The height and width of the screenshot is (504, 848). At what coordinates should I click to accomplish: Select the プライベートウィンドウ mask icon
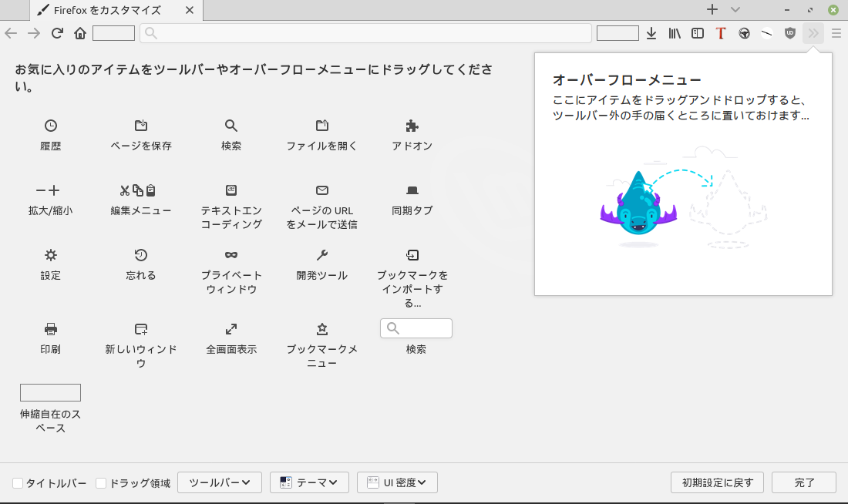(231, 255)
